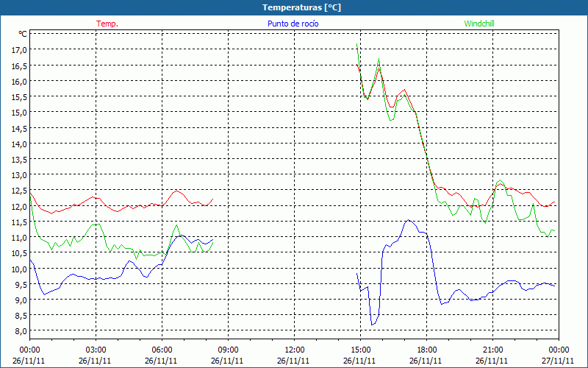
Task: Click the 03:00 time axis marker
Action: pyautogui.click(x=96, y=350)
